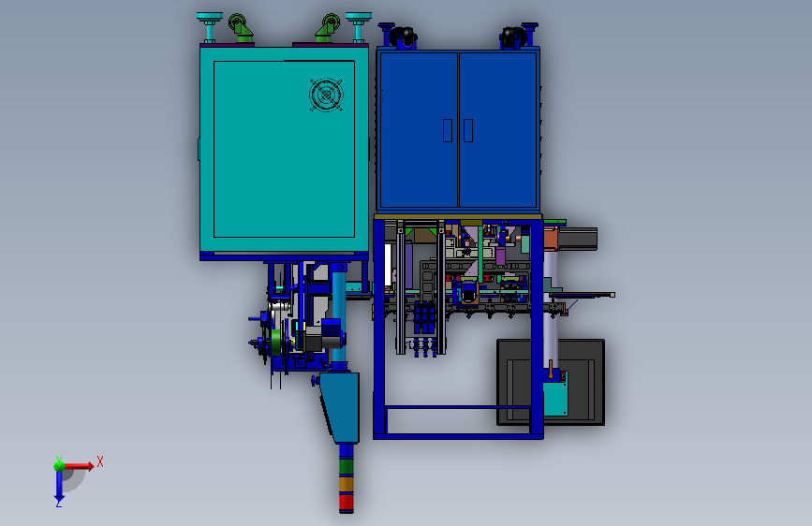The height and width of the screenshot is (526, 812).
Task: Select the green segment of the signal tower light
Action: (x=346, y=465)
